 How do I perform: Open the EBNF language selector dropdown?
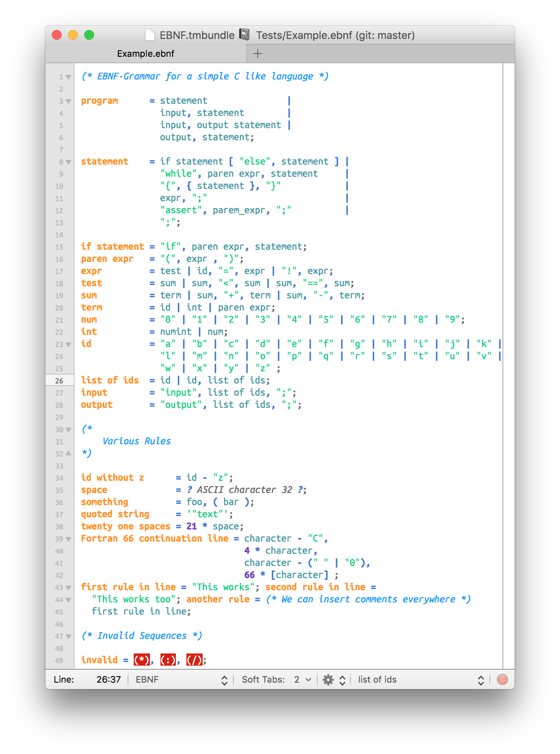coord(182,680)
